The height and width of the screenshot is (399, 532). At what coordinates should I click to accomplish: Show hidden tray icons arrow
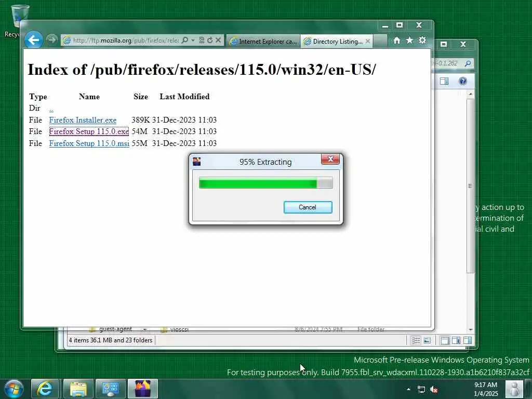click(x=408, y=390)
